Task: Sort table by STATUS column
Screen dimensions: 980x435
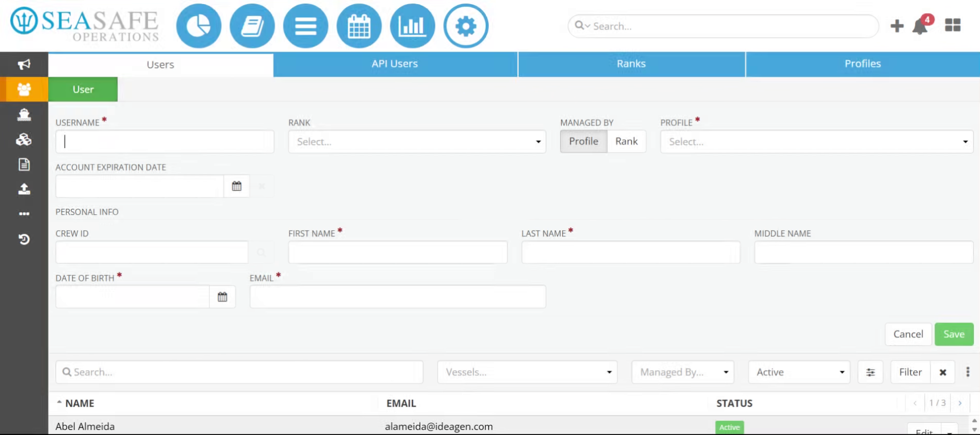Action: 734,403
